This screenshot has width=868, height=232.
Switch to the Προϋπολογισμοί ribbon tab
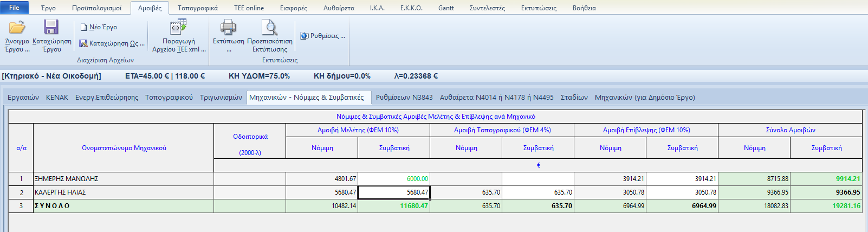[96, 8]
